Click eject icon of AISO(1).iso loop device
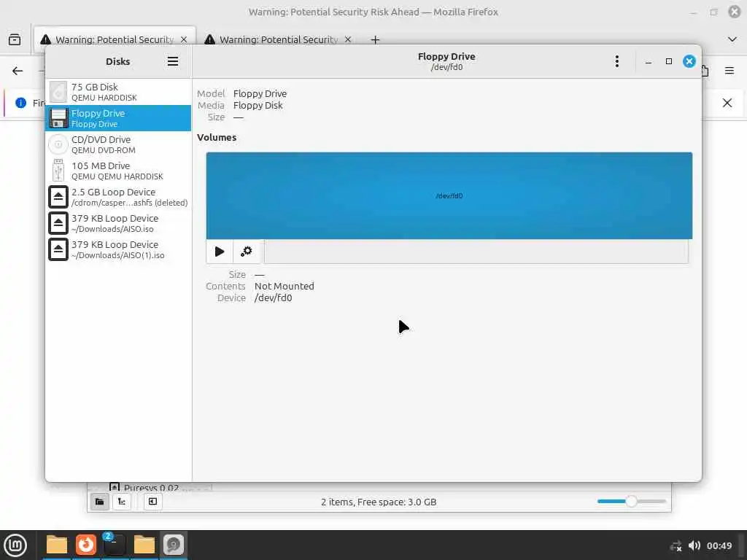The width and height of the screenshot is (747, 560). [58, 249]
